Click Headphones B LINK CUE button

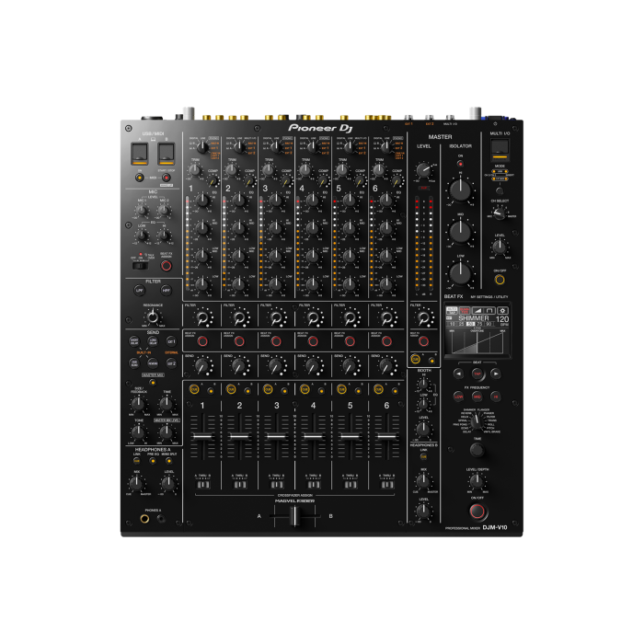point(423,456)
